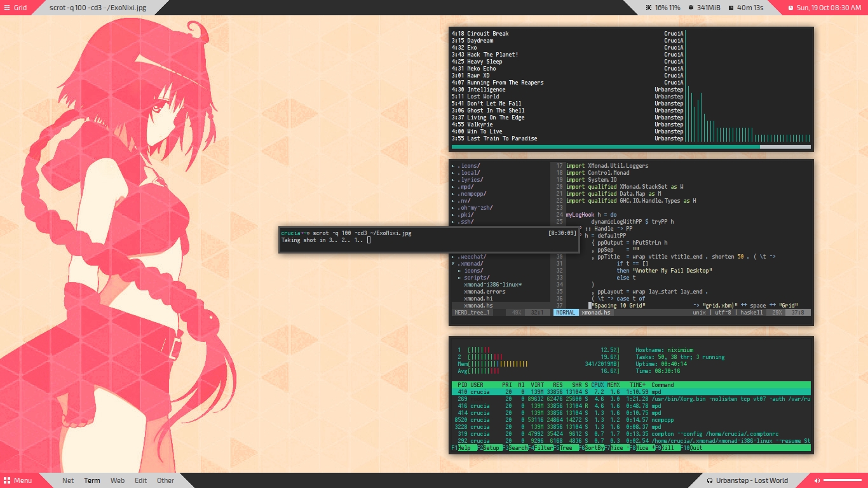Click the date Sun, 19 Oct 08:30 AM
868x488 pixels.
coord(829,8)
